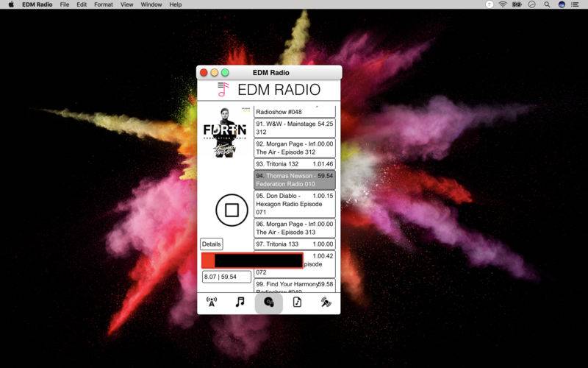Open the satellite dish tab icon
This screenshot has height=368, width=588.
click(x=326, y=302)
